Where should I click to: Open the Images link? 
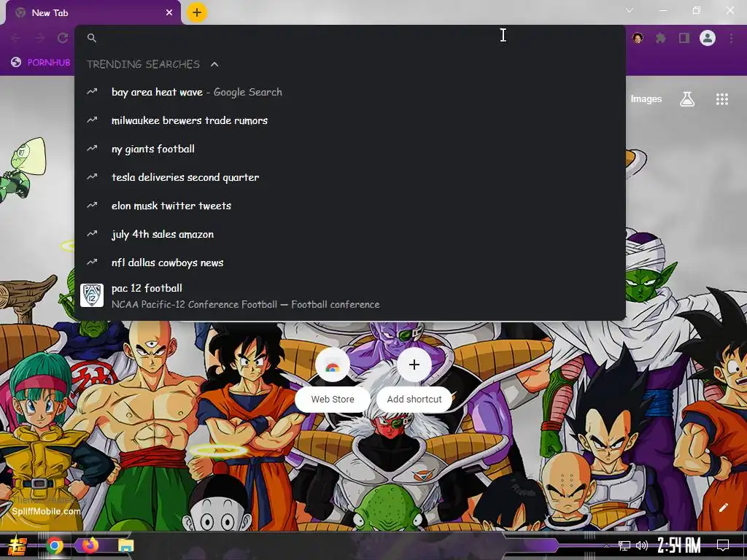click(x=646, y=99)
